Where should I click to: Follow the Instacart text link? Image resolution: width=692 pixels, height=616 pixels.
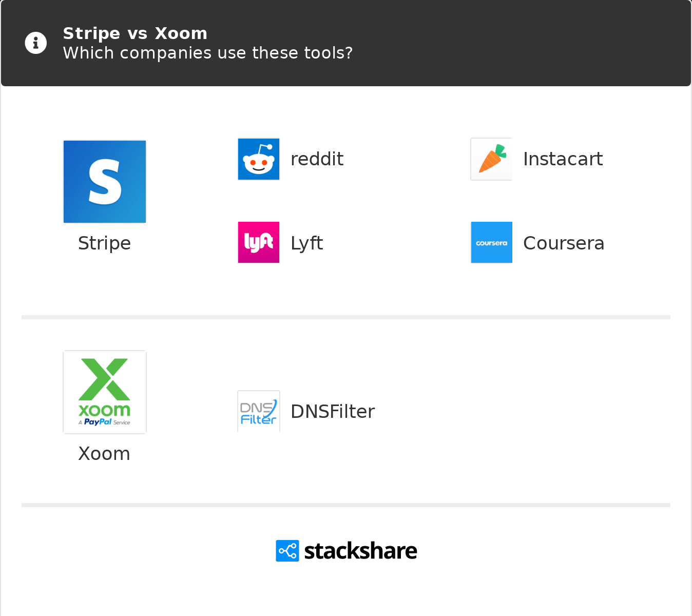pyautogui.click(x=563, y=159)
